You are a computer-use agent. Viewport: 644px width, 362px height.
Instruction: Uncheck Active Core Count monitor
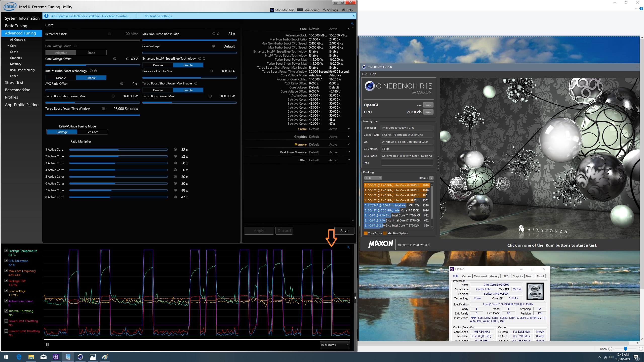click(6, 301)
